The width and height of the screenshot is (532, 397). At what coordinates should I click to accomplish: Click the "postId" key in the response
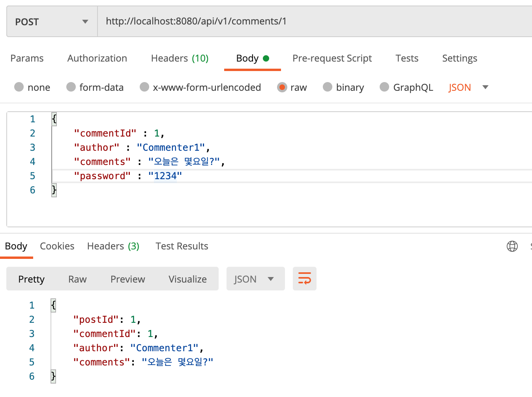tap(96, 320)
